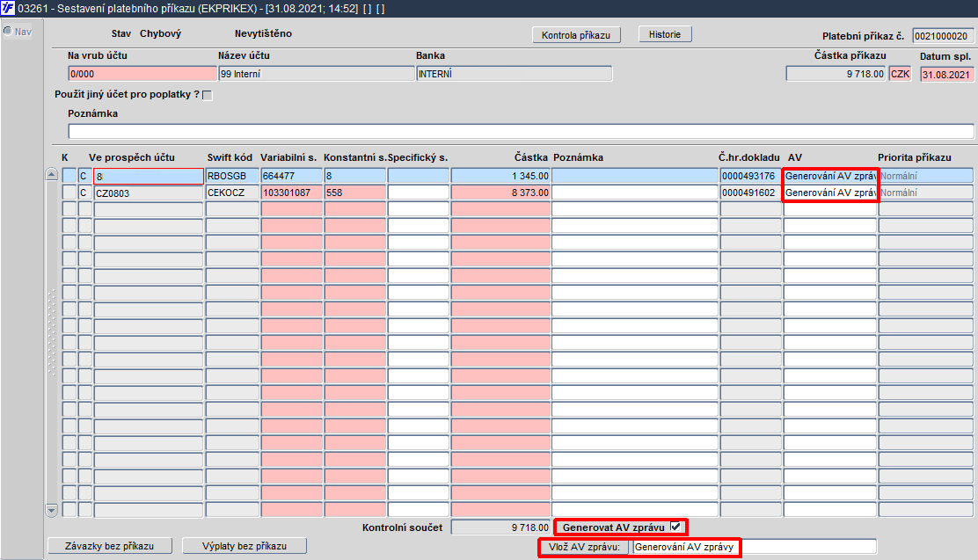Screen dimensions: 978x560
Task: Click 'Výplaty bez příkazu' button
Action: tap(244, 546)
